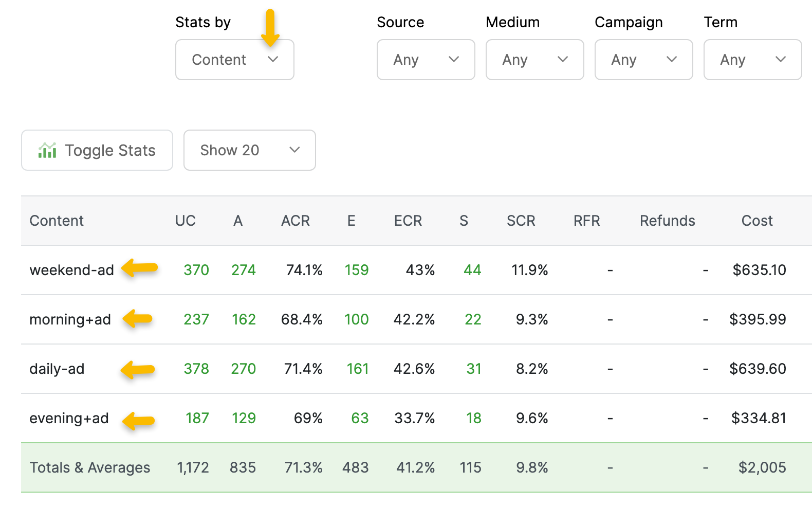Click the SCR column header
The width and height of the screenshot is (812, 506).
[x=521, y=221]
